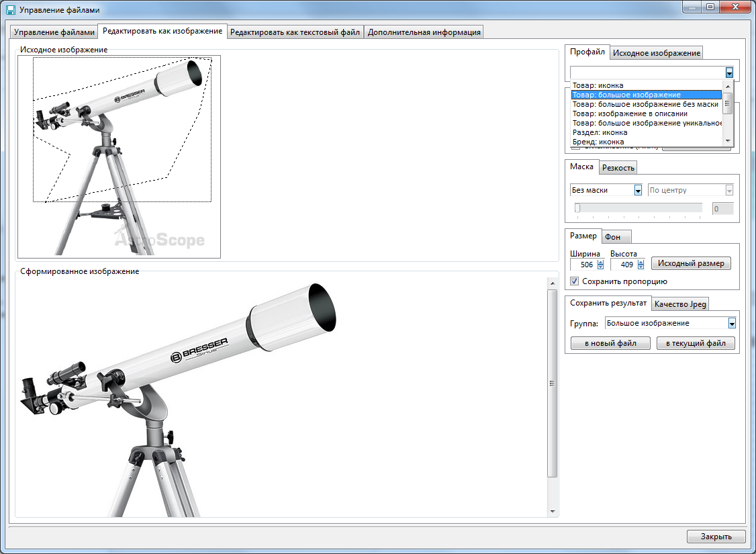This screenshot has height=554, width=756.
Task: Click the Закрыть button
Action: point(716,537)
